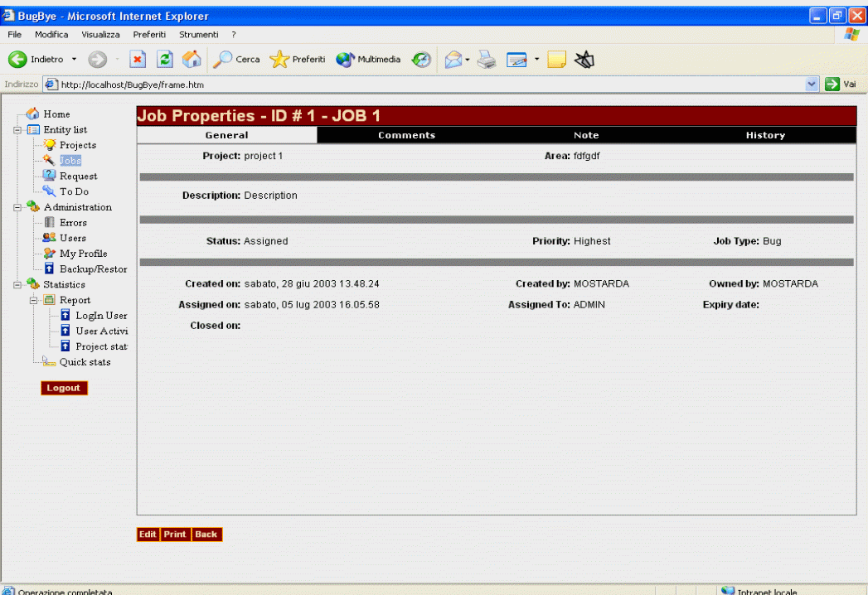Click the Print icon in the browser toolbar
This screenshot has width=868, height=595.
(487, 60)
